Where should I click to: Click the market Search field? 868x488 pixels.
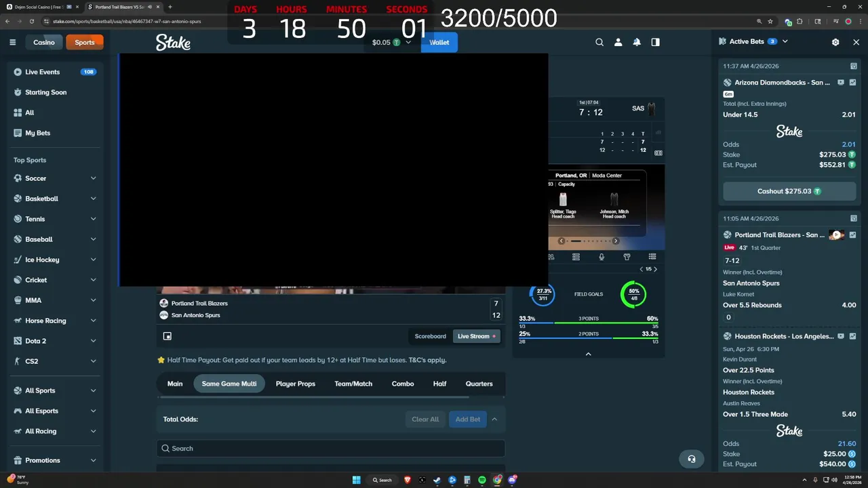tap(331, 448)
